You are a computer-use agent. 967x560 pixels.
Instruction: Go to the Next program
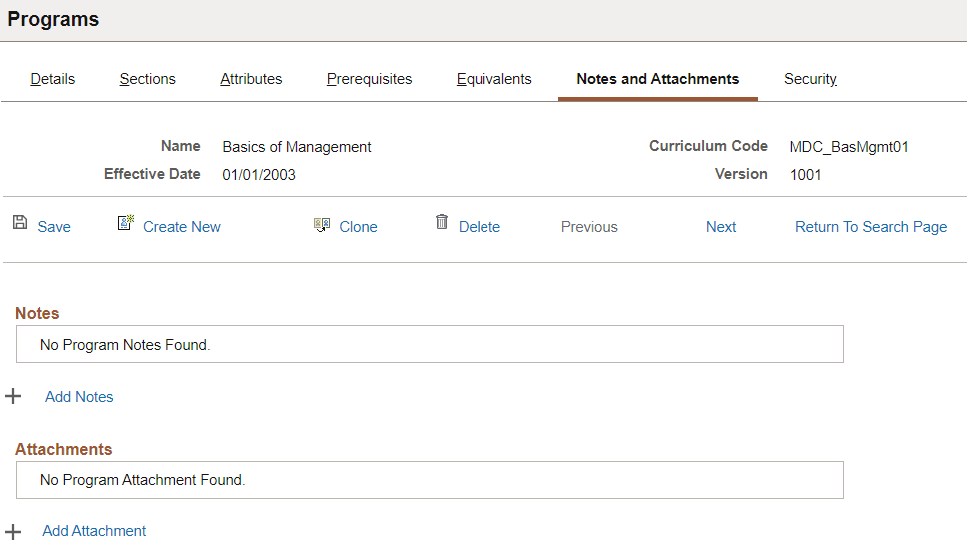pos(721,227)
